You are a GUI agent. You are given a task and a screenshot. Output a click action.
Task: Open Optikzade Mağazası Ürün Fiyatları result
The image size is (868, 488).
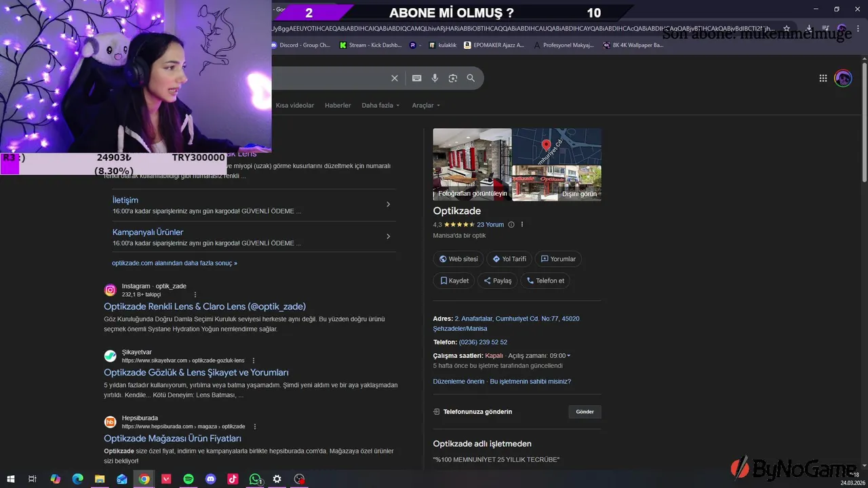[172, 439]
